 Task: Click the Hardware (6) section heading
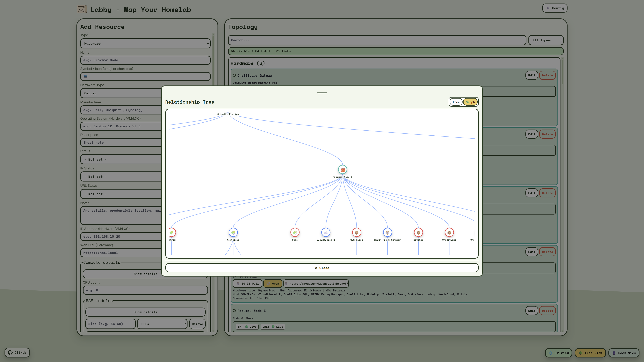248,64
